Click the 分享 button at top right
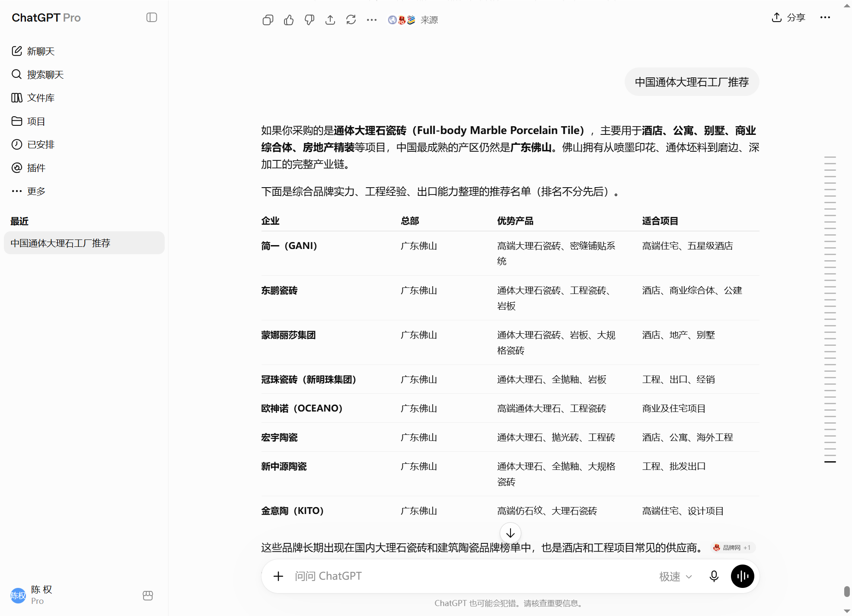The image size is (852, 616). (788, 17)
